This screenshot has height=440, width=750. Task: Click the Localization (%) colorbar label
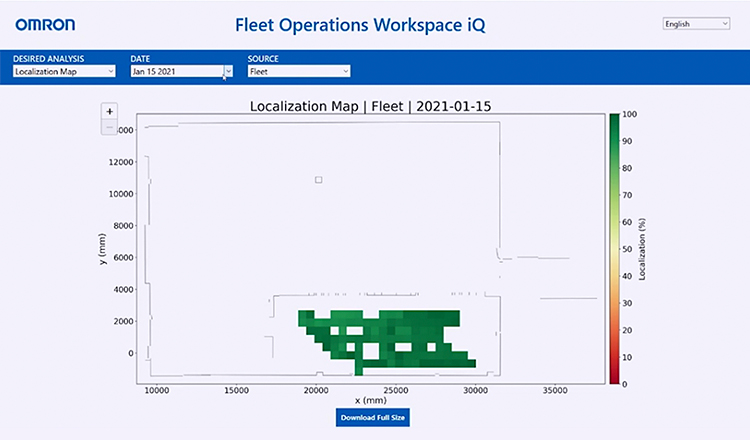coord(642,249)
